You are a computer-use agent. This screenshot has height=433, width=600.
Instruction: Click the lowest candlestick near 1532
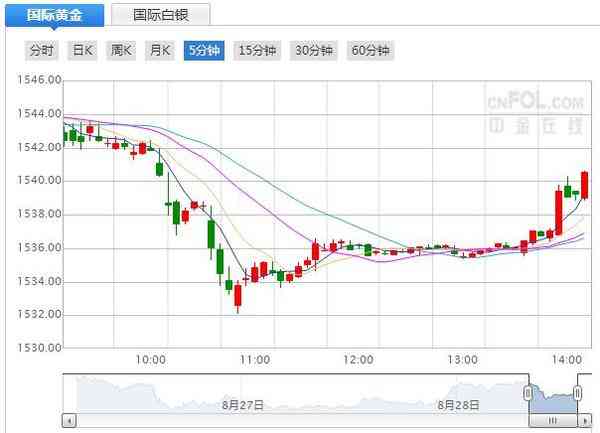(x=238, y=295)
